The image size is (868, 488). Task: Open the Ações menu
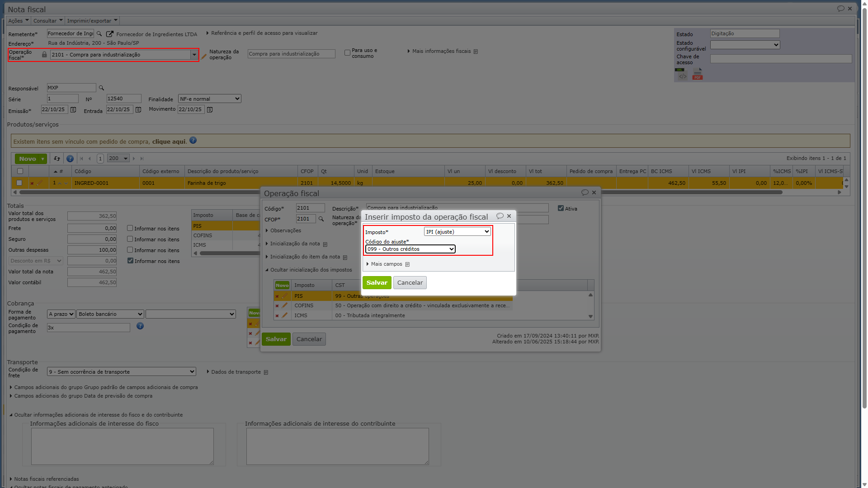(x=19, y=21)
